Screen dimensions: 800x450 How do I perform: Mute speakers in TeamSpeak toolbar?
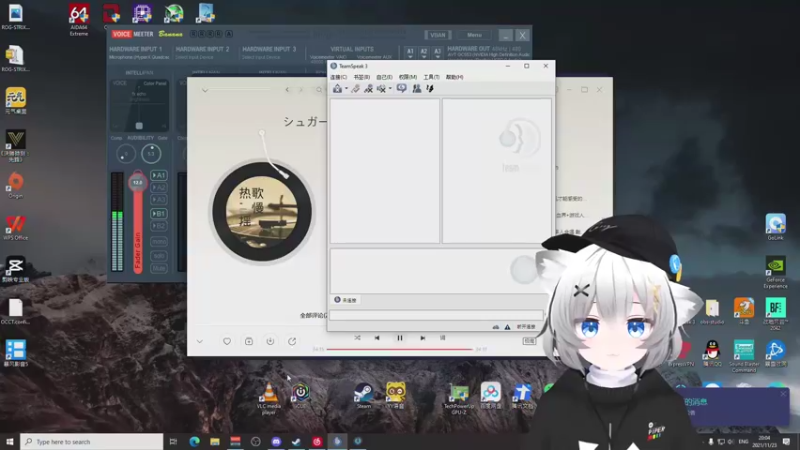381,89
